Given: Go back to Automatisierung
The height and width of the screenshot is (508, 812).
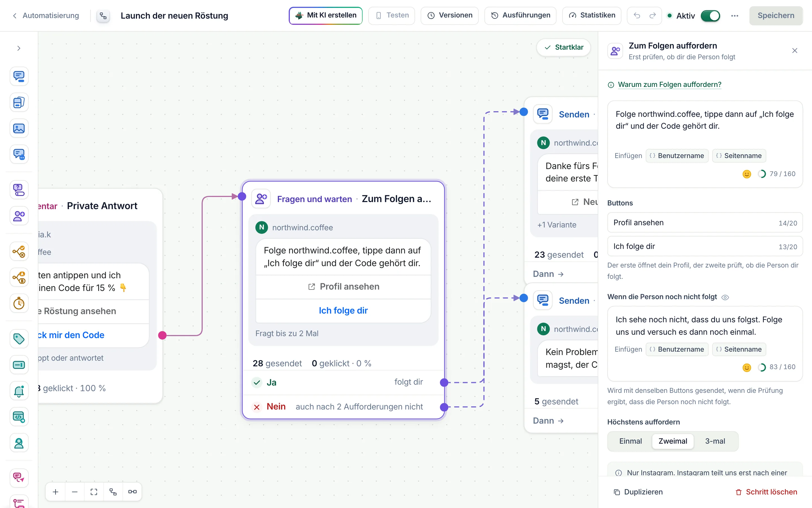Looking at the screenshot, I should point(46,16).
